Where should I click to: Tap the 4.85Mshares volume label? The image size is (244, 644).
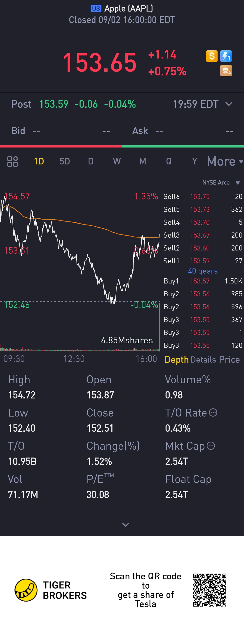(x=127, y=340)
